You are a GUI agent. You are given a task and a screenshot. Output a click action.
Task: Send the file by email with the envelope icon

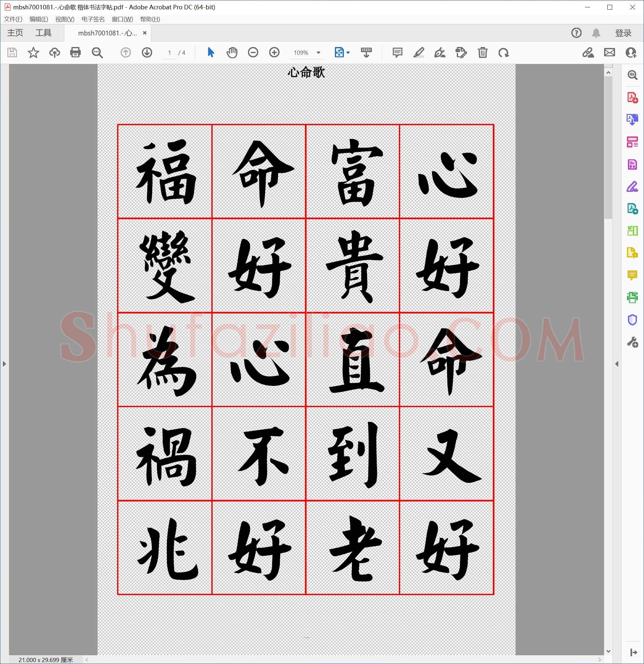pyautogui.click(x=610, y=52)
